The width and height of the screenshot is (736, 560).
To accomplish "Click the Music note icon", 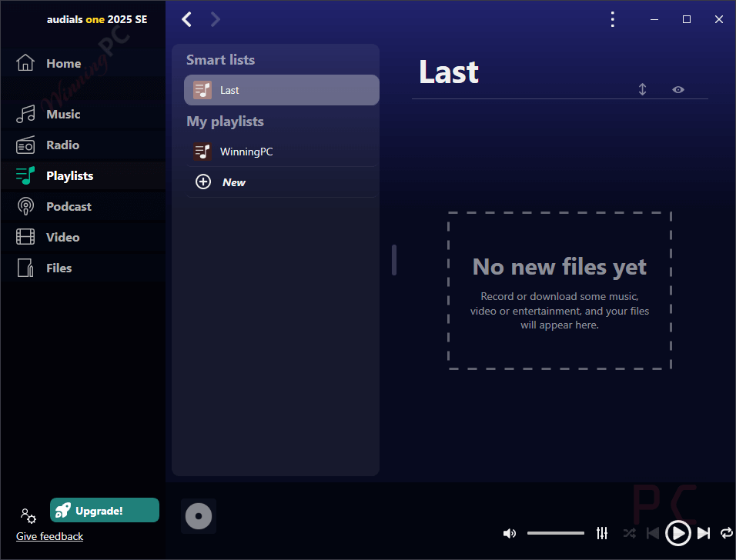I will (25, 114).
